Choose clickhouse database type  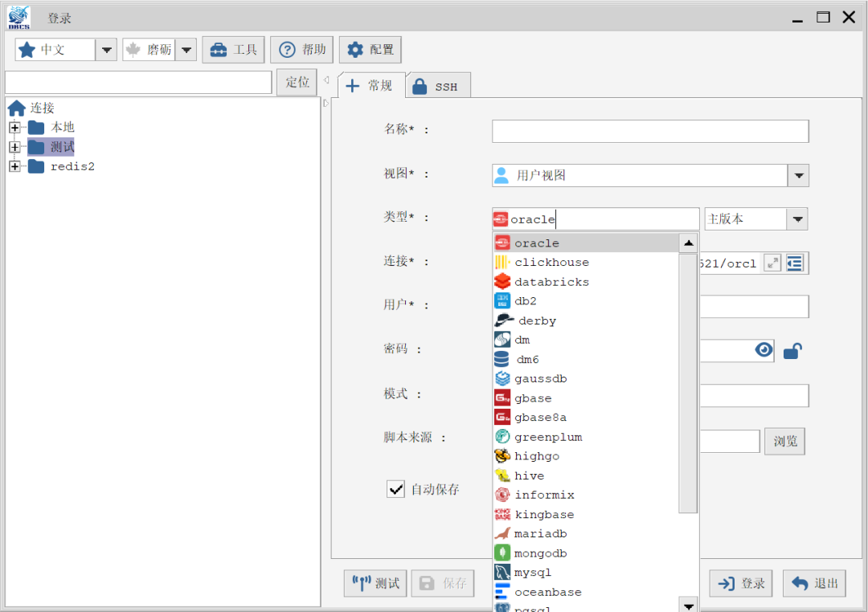586,263
